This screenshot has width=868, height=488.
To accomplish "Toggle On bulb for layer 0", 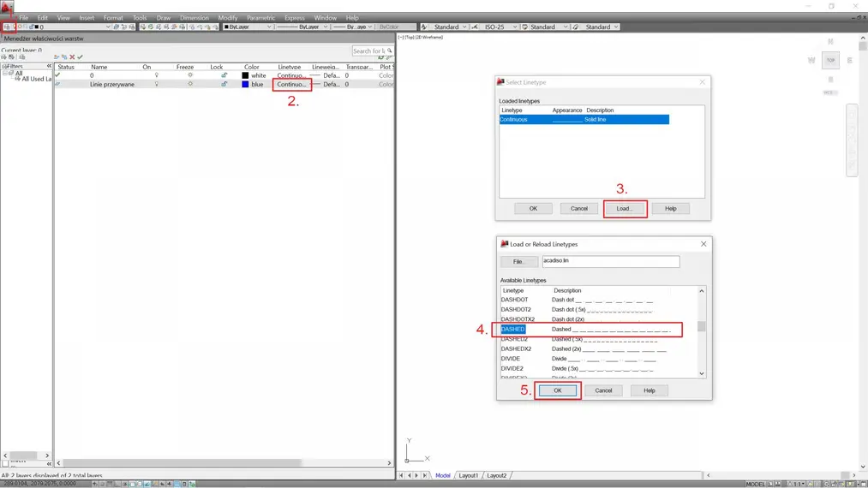I will 157,75.
